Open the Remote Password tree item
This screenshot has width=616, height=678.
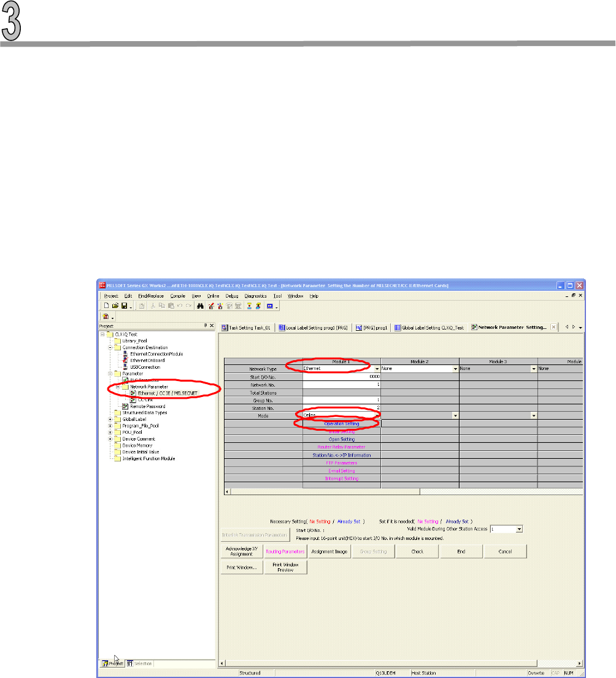pyautogui.click(x=144, y=406)
